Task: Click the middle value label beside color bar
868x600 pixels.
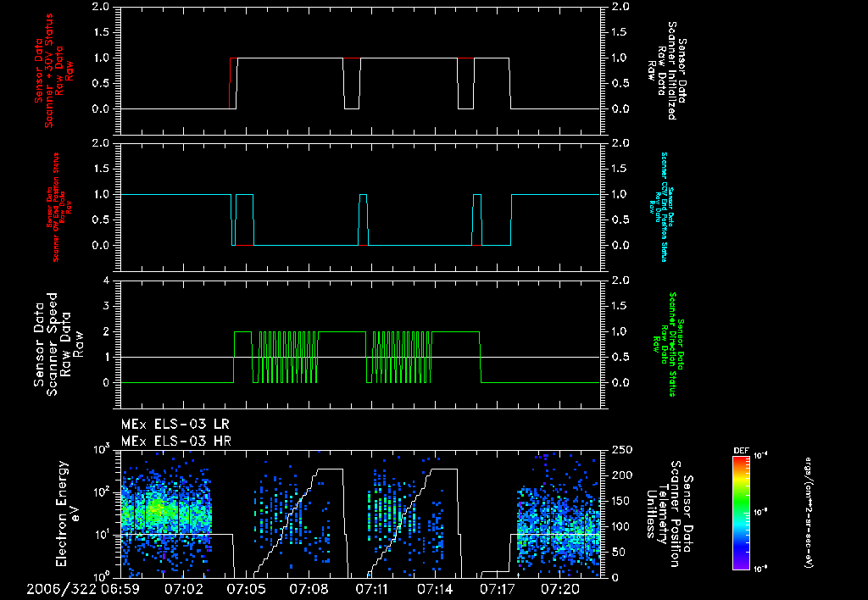Action: [762, 512]
